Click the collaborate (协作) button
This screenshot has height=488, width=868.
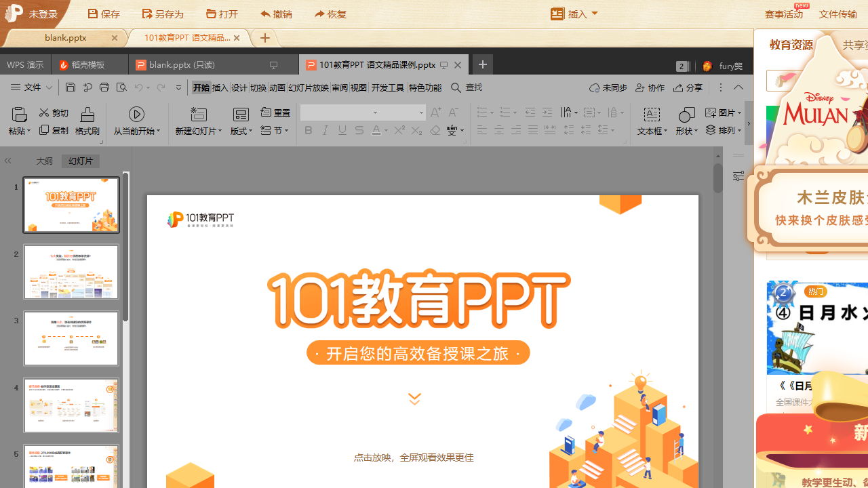(650, 88)
